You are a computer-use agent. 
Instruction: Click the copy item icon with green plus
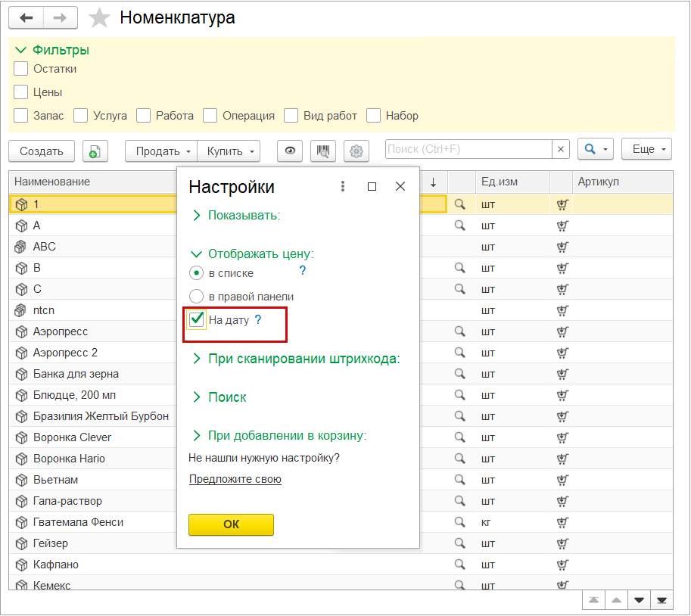click(x=95, y=151)
